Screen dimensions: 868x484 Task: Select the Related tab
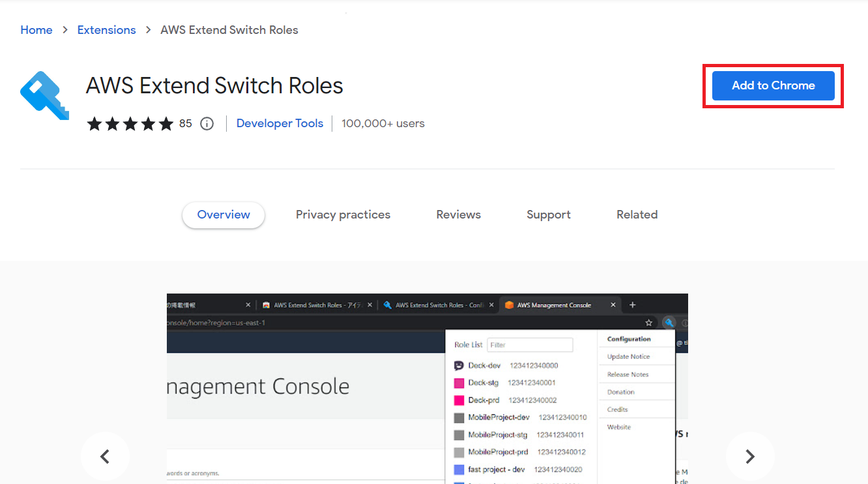click(637, 214)
